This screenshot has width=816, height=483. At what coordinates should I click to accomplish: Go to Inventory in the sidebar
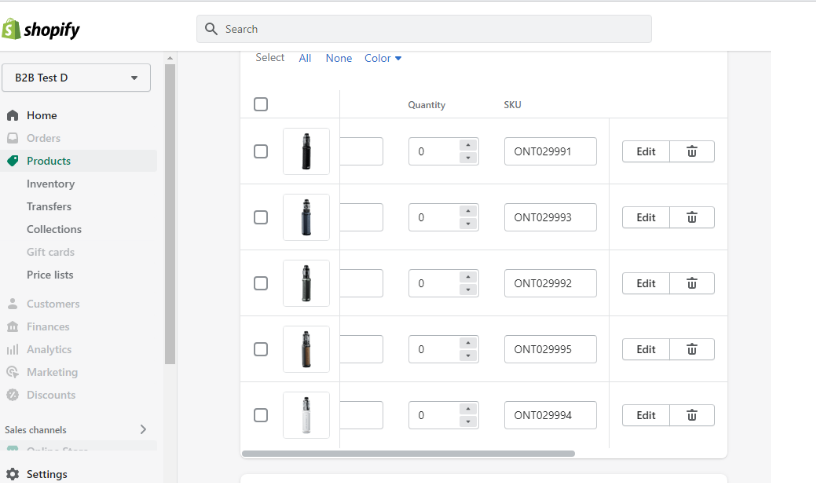click(x=50, y=184)
